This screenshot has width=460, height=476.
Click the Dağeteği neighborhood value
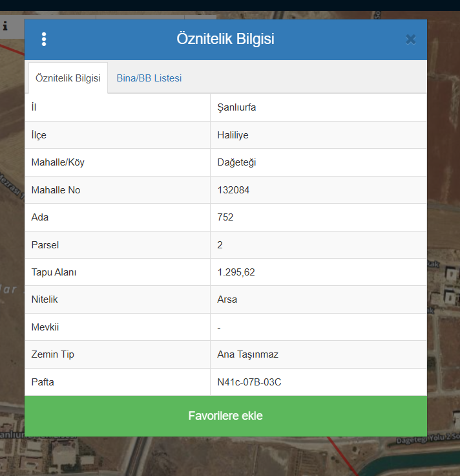[236, 162]
